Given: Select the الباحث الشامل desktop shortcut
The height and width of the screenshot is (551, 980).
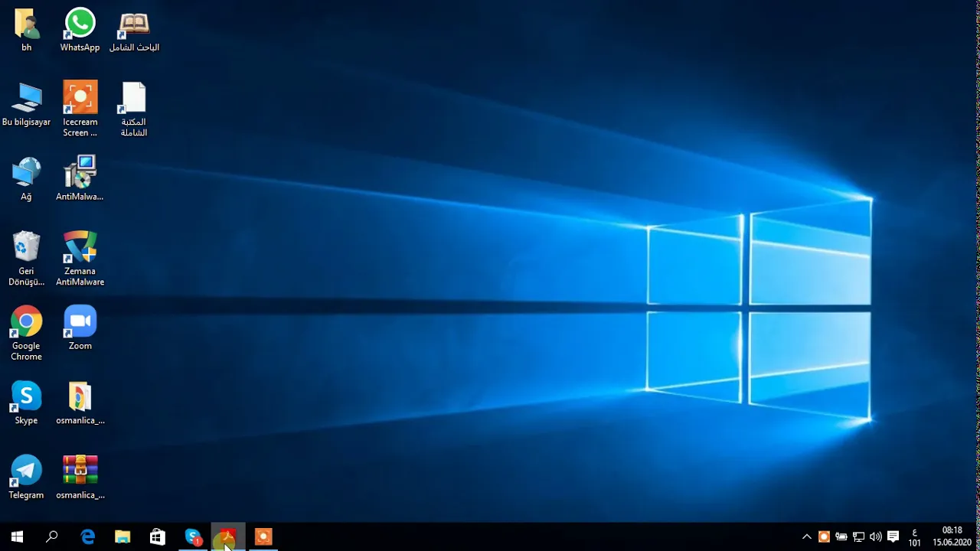Looking at the screenshot, I should [x=134, y=31].
